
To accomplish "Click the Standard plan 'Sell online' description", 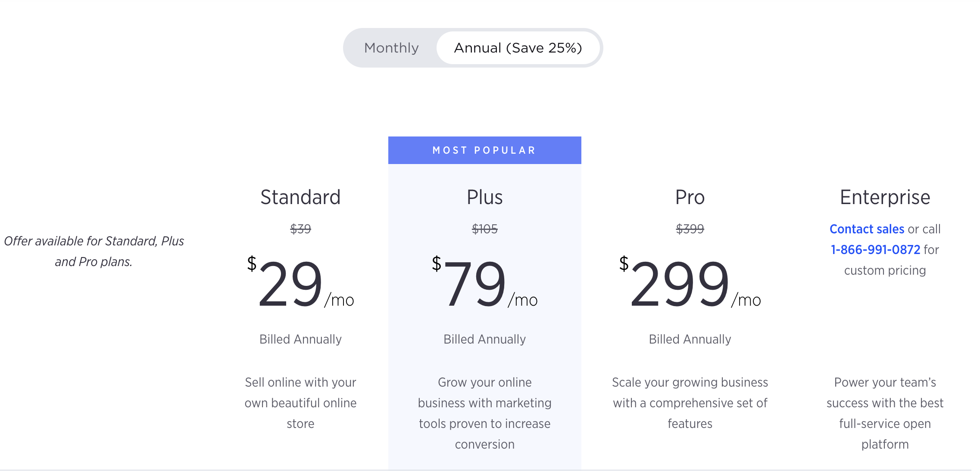I will click(x=300, y=403).
